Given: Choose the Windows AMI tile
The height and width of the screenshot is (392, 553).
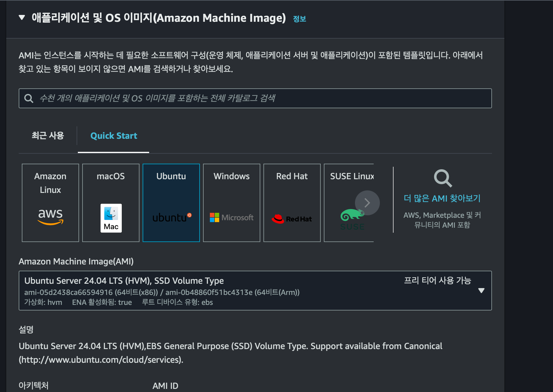Looking at the screenshot, I should (232, 203).
